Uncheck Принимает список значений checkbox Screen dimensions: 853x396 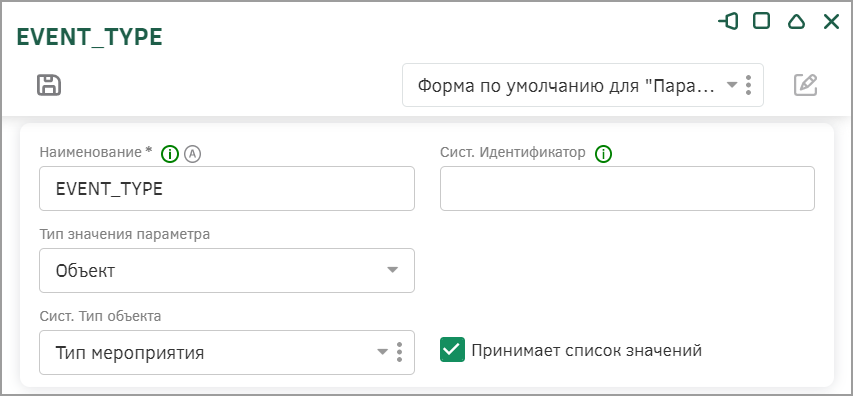(452, 350)
